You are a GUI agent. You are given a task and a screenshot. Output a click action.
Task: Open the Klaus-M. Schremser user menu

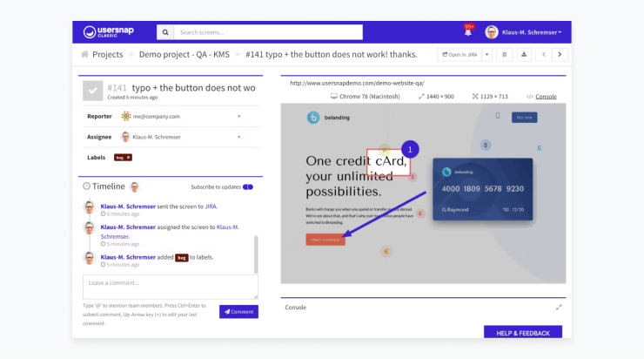click(x=524, y=32)
